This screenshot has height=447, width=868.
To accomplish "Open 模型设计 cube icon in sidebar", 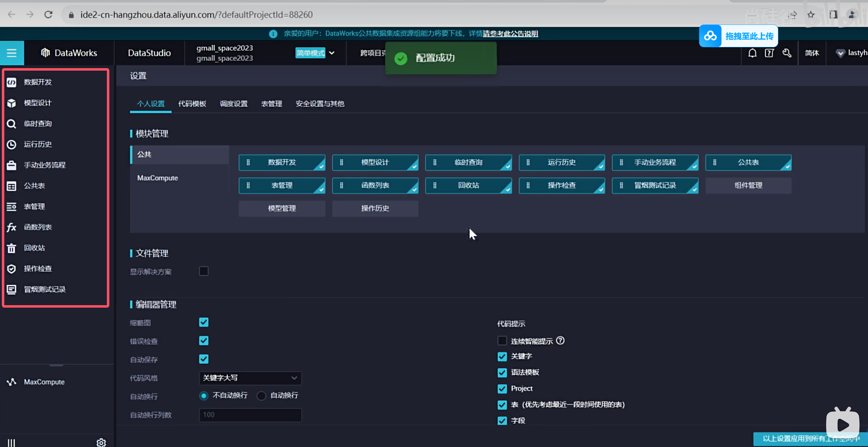I will click(11, 103).
